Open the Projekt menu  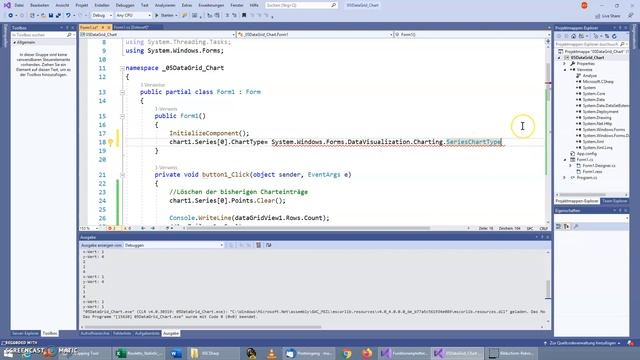tap(82, 5)
